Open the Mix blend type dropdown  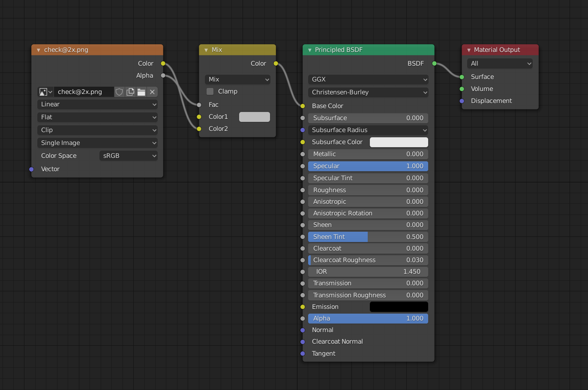(237, 79)
